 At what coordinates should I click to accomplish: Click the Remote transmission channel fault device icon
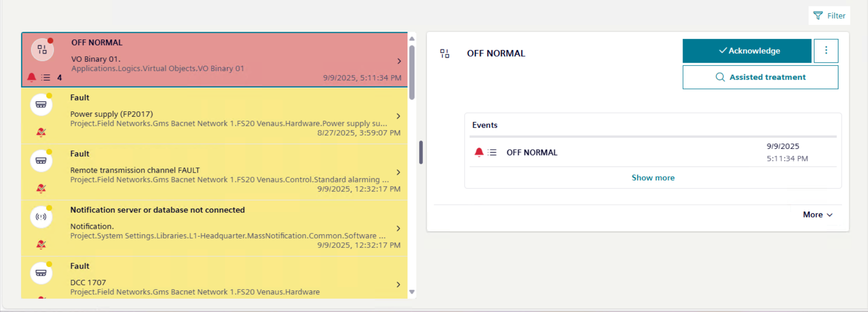pyautogui.click(x=41, y=161)
